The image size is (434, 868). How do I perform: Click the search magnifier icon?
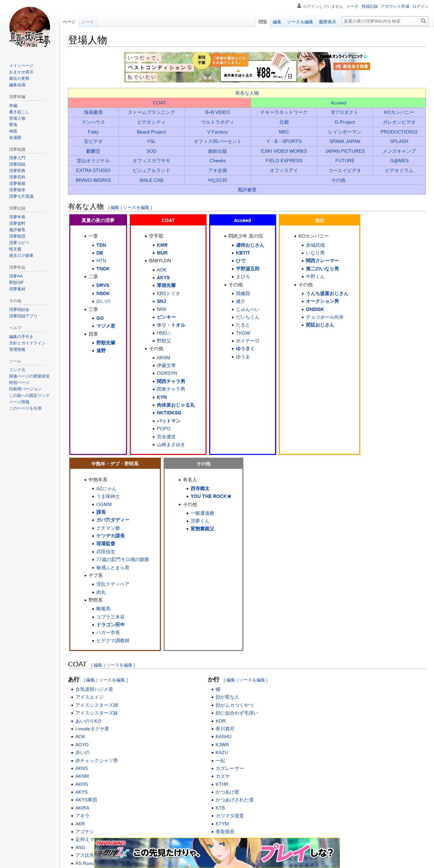coord(423,21)
